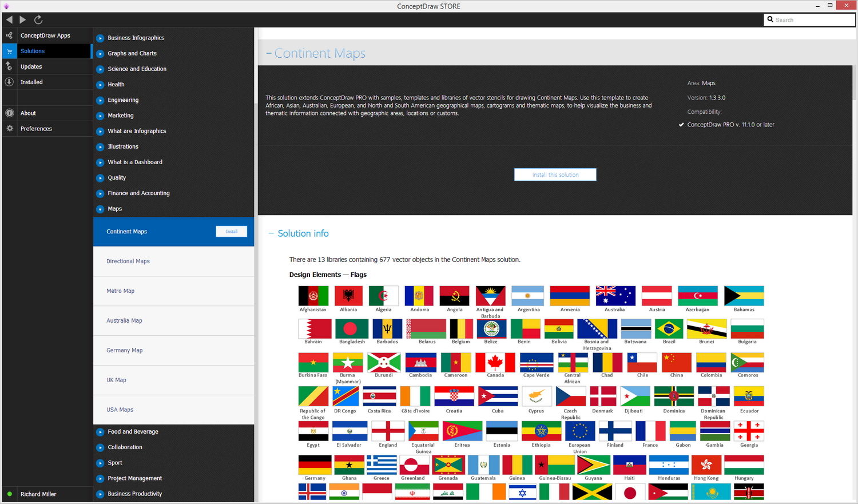Select the European Union flag thumbnail
The width and height of the screenshot is (858, 504).
(580, 431)
